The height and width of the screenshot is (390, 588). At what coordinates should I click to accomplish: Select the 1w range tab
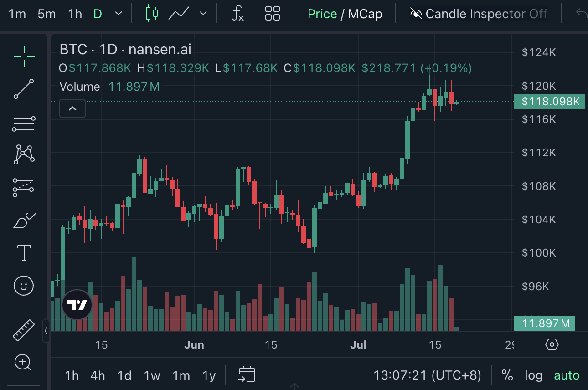click(x=151, y=375)
